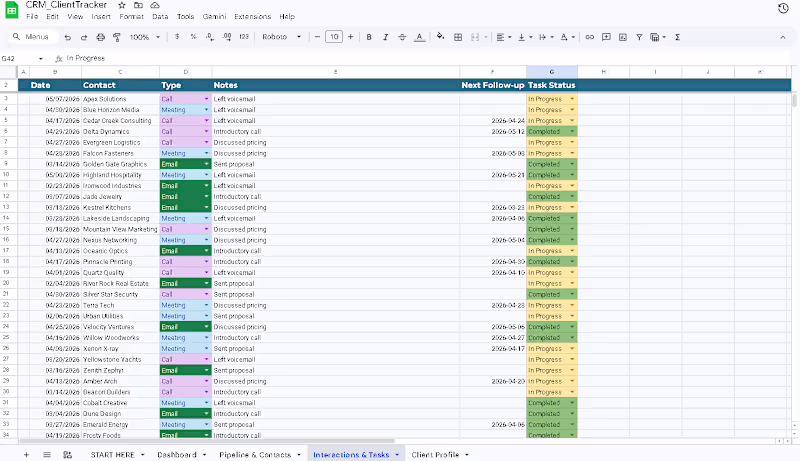
Task: Click the undo icon in the toolbar
Action: point(67,37)
